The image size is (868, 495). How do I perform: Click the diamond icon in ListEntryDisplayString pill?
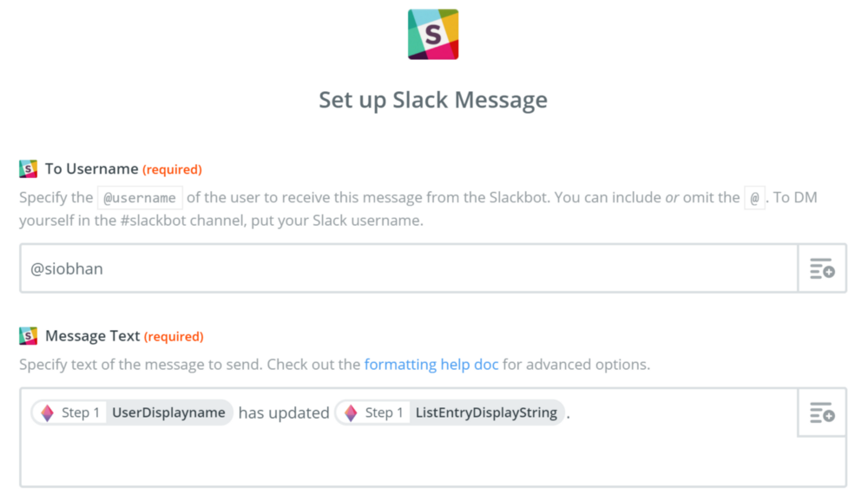351,412
